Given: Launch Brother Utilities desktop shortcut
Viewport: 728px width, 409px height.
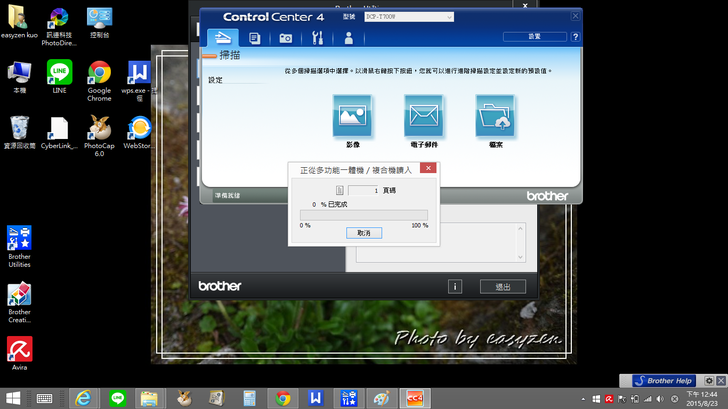Looking at the screenshot, I should click(19, 247).
